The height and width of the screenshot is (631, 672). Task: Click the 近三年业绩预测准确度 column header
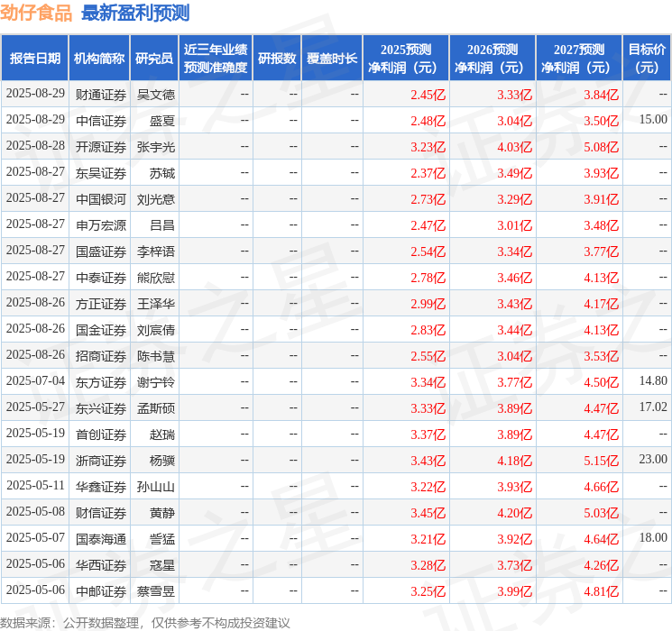pyautogui.click(x=216, y=59)
